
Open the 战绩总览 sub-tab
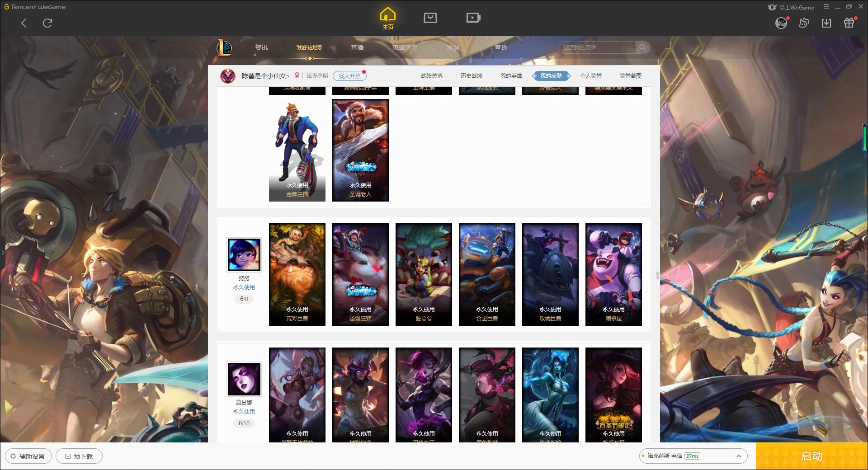click(432, 76)
